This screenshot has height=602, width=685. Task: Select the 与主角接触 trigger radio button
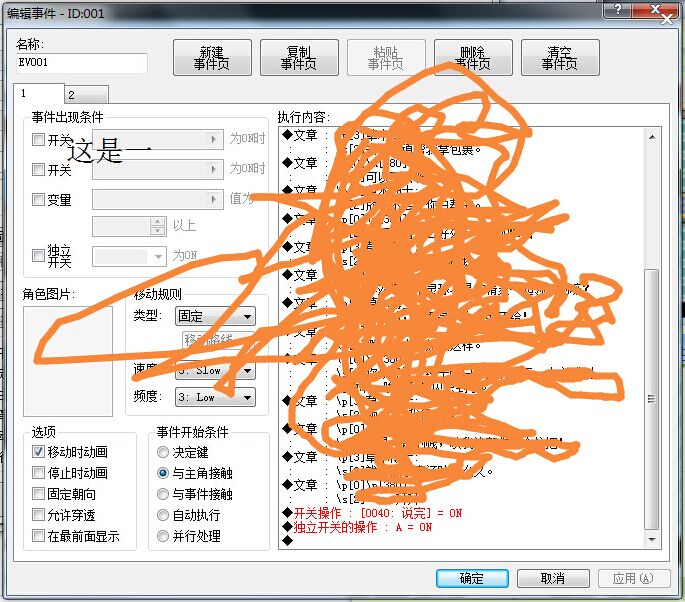tap(163, 473)
